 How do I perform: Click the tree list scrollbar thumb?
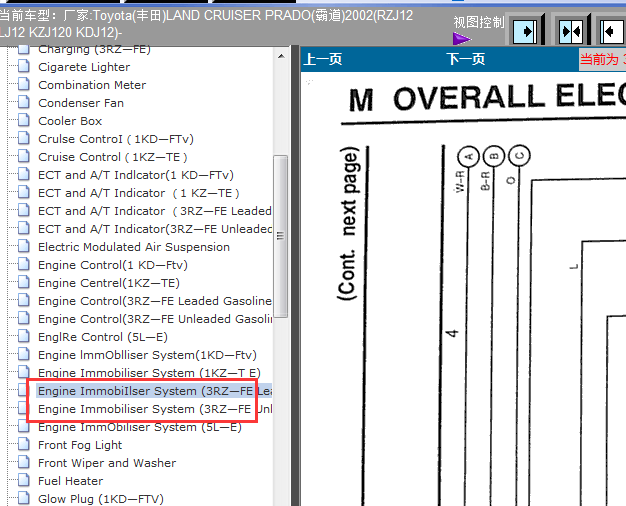click(281, 236)
